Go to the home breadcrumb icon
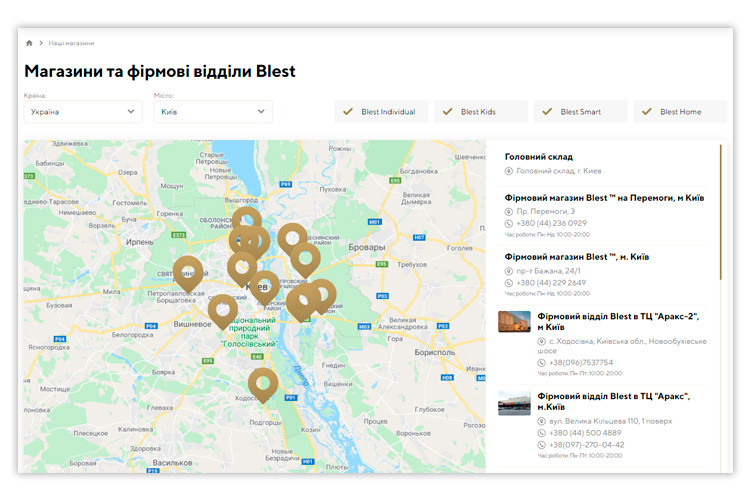Screen dimensions: 750x500 tap(29, 43)
